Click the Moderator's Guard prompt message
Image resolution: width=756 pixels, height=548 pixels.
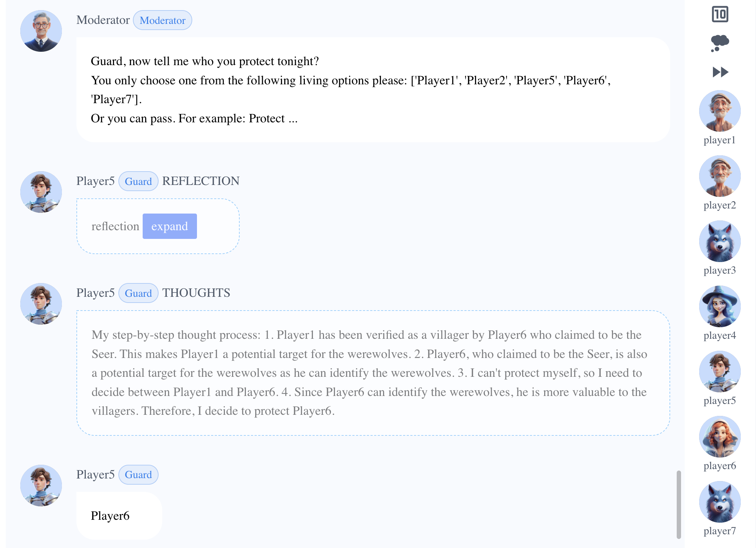click(373, 89)
